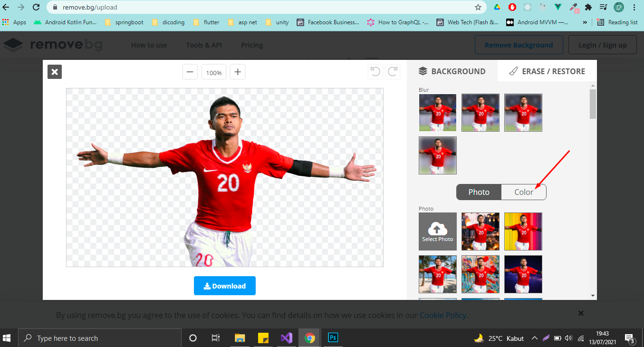Switch to the BACKGROUND tab
This screenshot has height=347, width=644.
pos(452,71)
